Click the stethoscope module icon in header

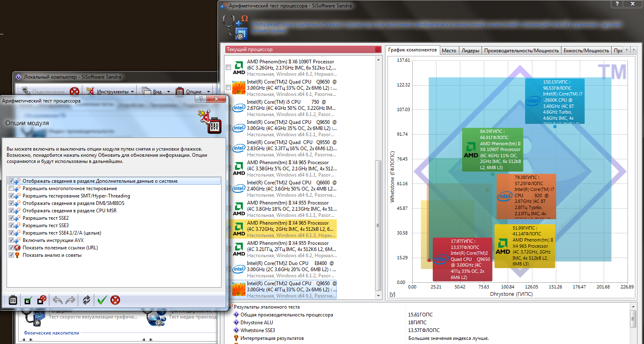(236, 27)
